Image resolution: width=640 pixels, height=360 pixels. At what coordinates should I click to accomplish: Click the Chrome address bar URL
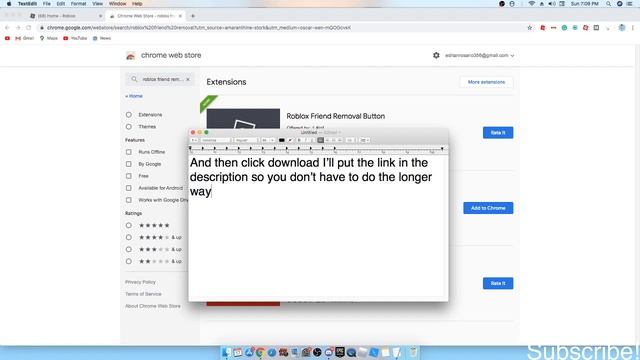click(x=199, y=28)
